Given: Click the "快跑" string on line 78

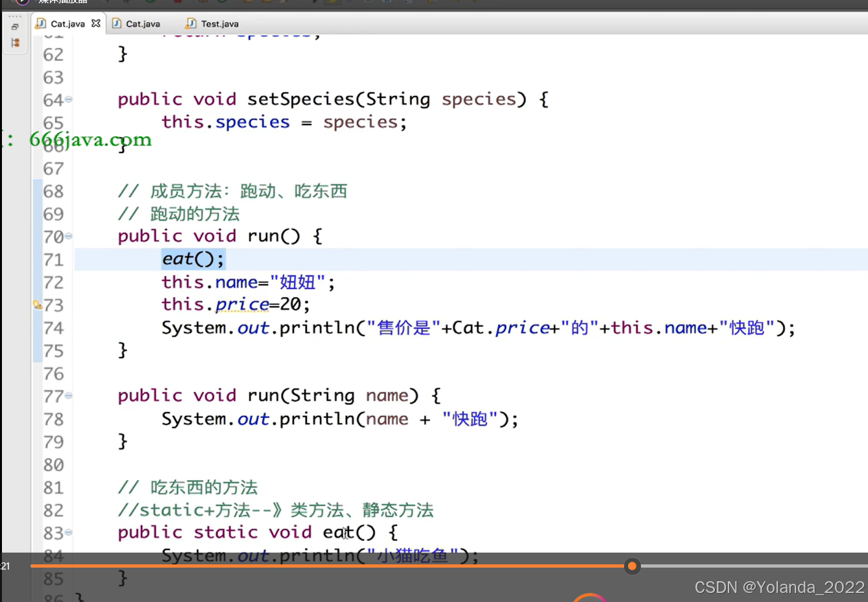Looking at the screenshot, I should [470, 419].
